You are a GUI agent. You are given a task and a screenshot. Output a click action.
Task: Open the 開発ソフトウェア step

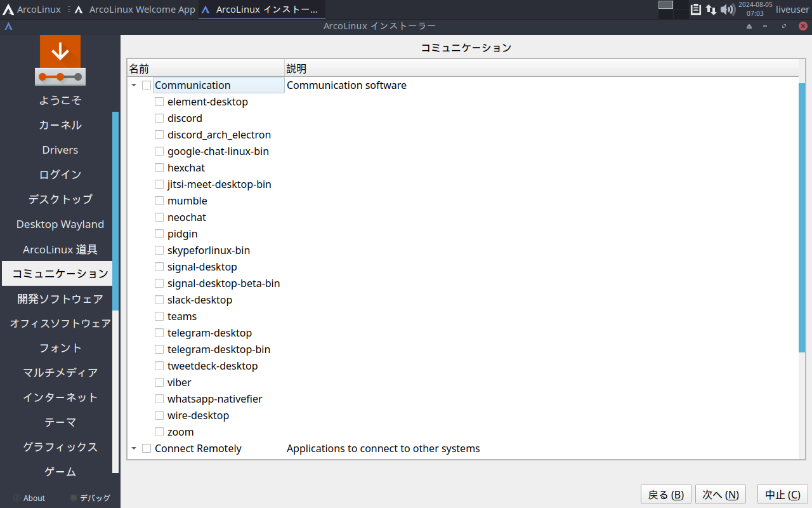[x=60, y=298]
